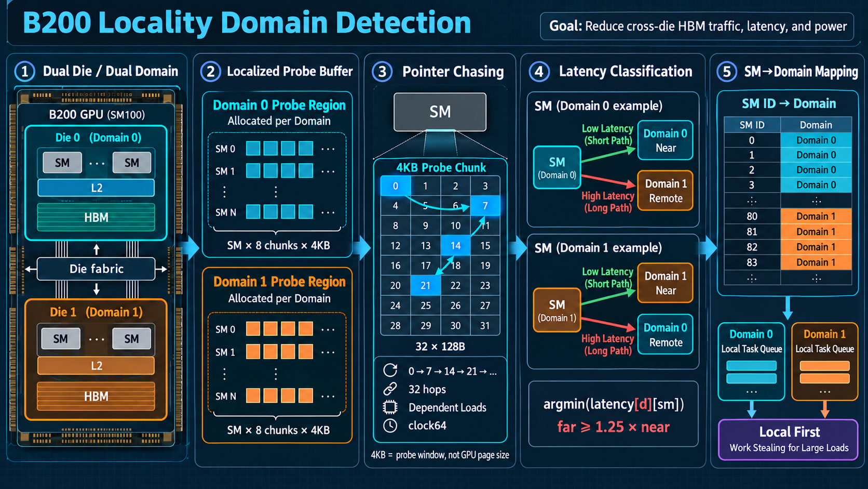Select the orange SM (Domain 1) source box

coord(557,310)
